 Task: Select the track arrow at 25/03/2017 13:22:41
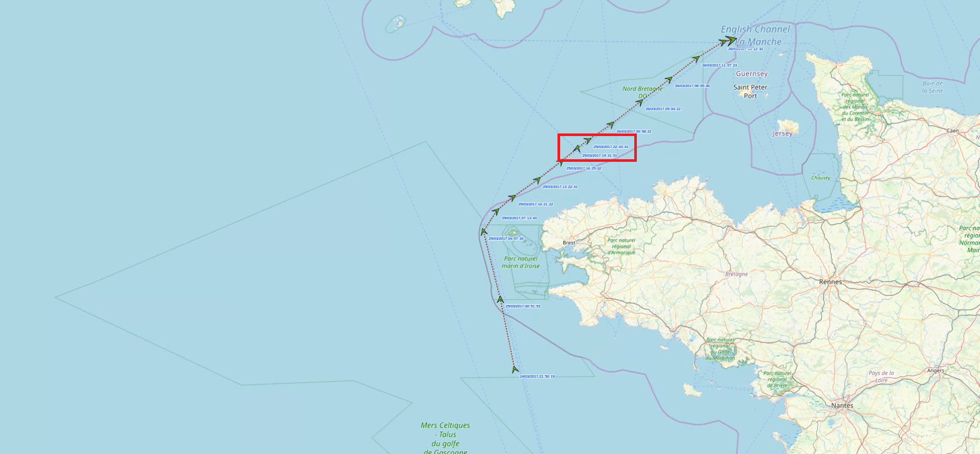pyautogui.click(x=537, y=180)
